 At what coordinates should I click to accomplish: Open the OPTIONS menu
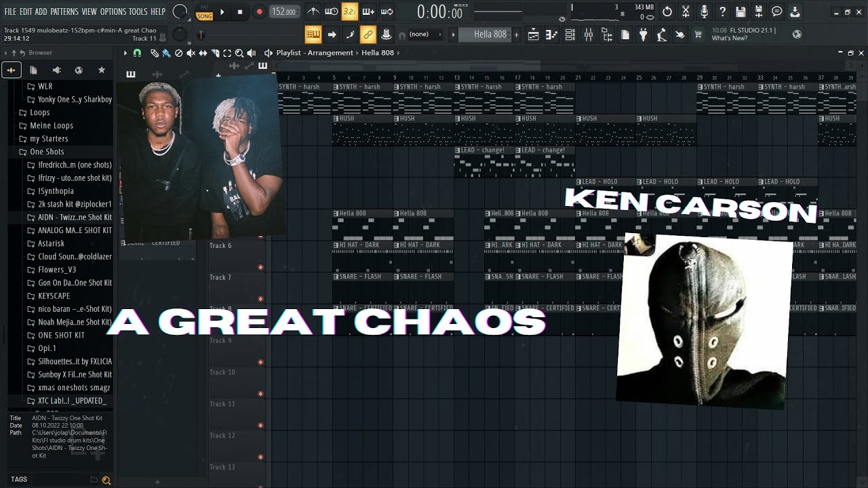(113, 12)
